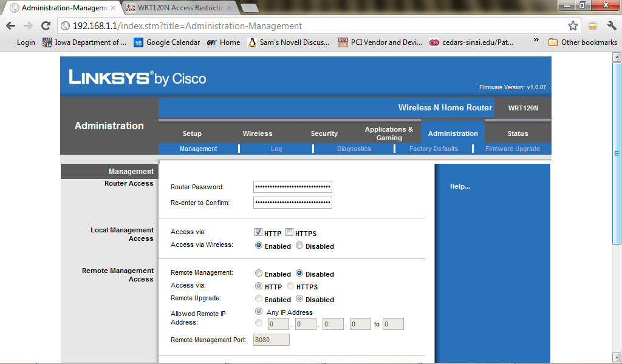Go to the Wireless section
This screenshot has width=622, height=364.
[258, 133]
